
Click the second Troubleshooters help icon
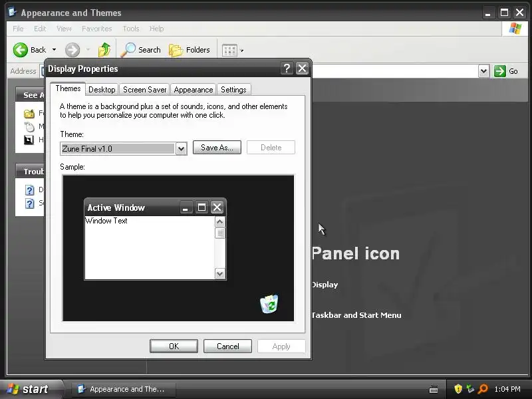point(30,203)
